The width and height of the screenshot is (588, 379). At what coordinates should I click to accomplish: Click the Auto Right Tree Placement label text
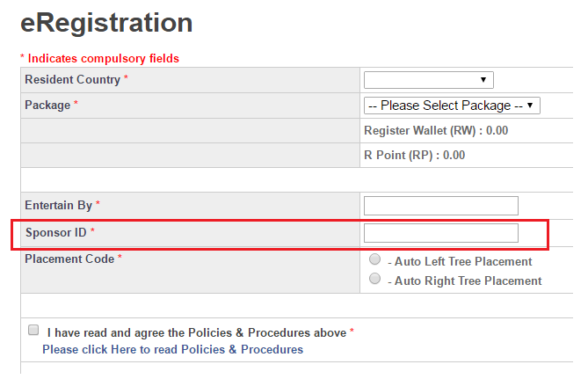pos(468,281)
